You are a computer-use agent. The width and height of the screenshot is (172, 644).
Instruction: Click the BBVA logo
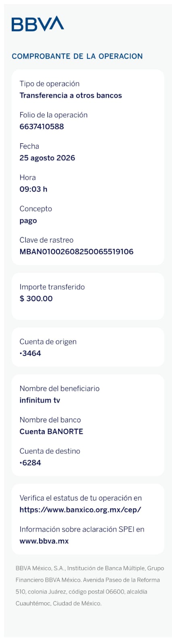pos(37,24)
